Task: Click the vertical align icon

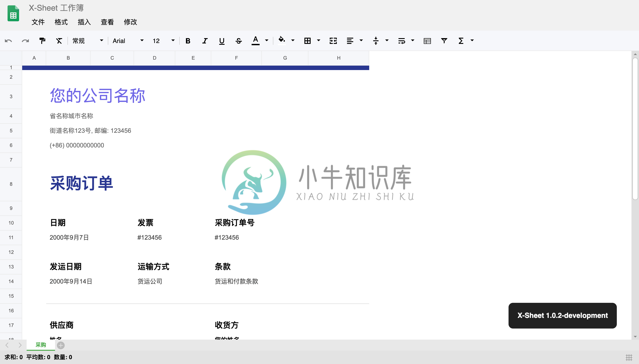Action: [x=376, y=41]
